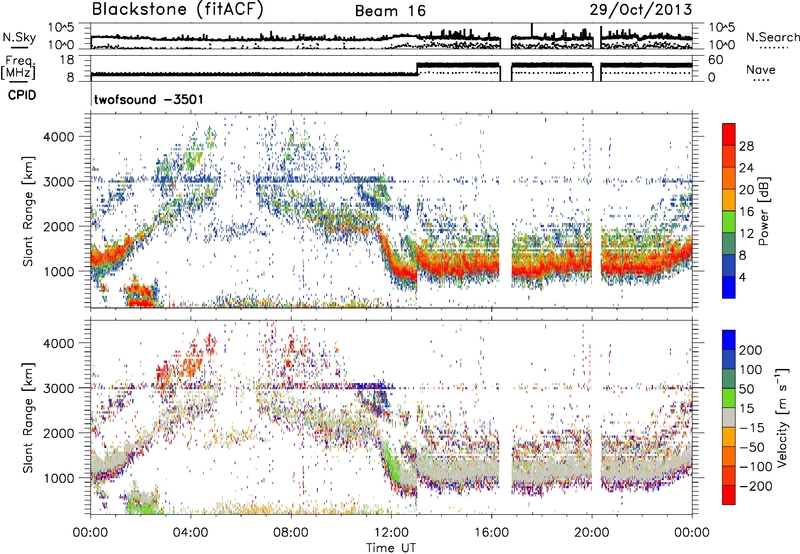The width and height of the screenshot is (800, 554).
Task: Click the "twofsound -3501" control program text
Action: [x=148, y=99]
